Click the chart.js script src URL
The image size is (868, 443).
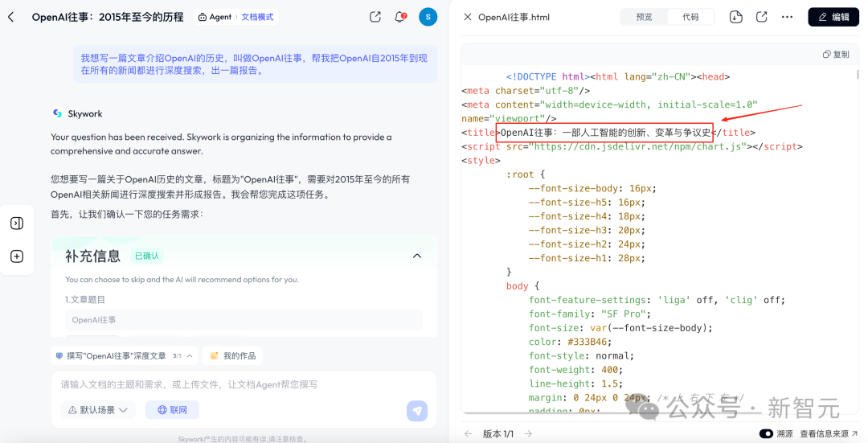(637, 146)
